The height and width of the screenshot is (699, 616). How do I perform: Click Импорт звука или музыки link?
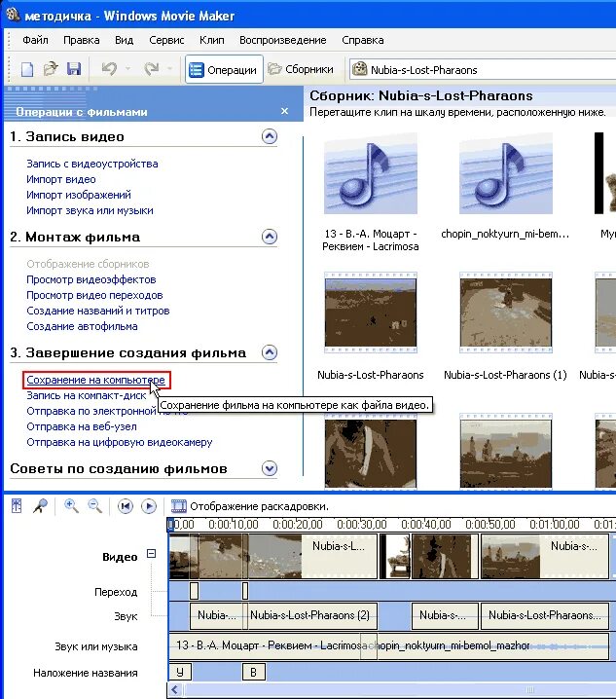(90, 210)
